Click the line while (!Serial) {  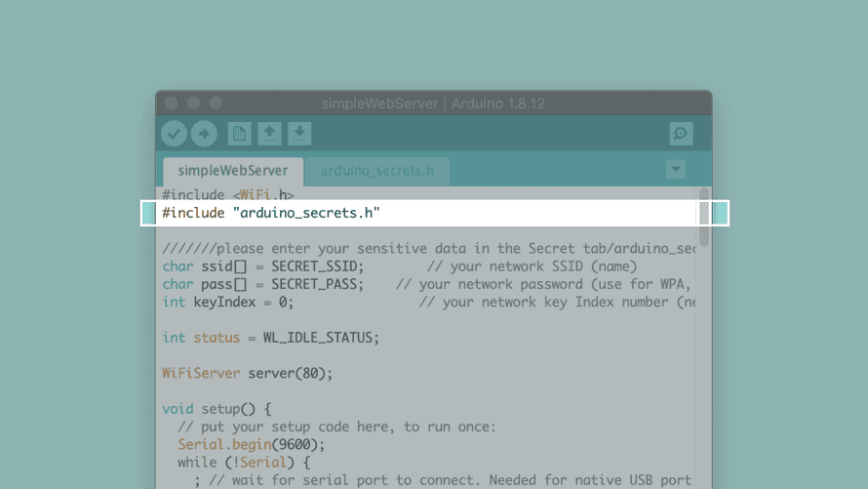(244, 463)
